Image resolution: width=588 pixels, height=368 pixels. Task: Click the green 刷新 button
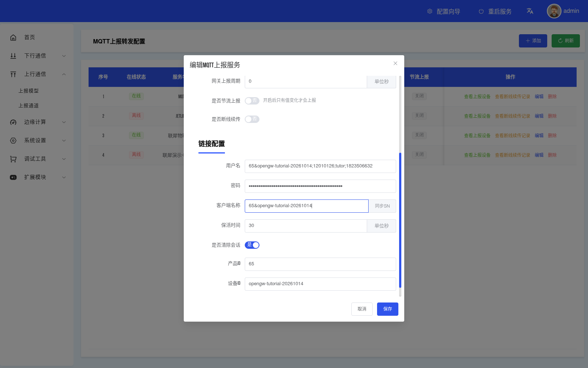coord(566,40)
